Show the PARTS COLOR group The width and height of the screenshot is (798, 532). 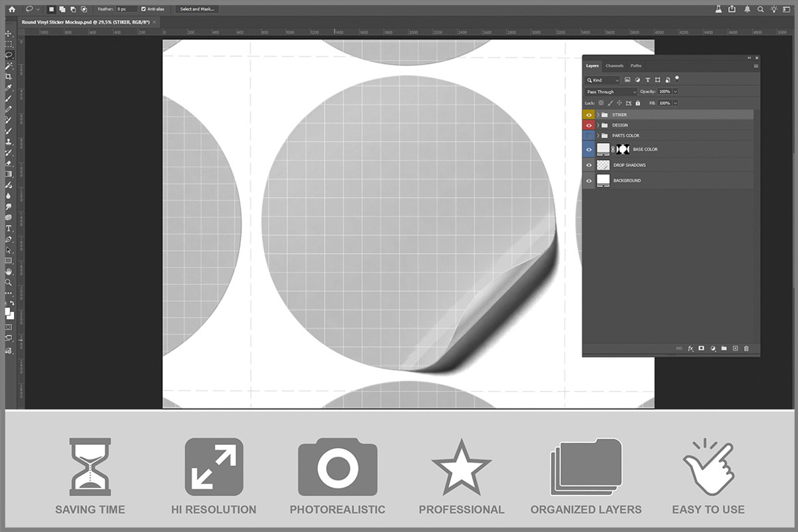[x=589, y=136]
